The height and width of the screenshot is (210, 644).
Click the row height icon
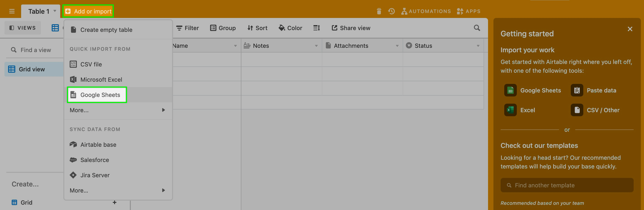(317, 28)
